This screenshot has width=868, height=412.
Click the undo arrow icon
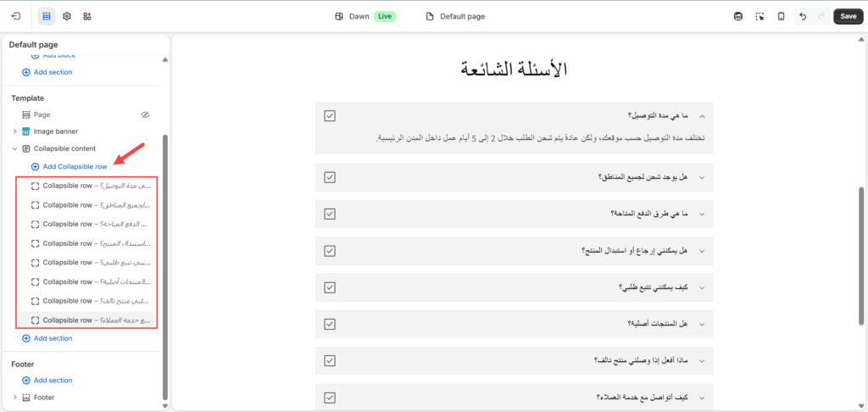(x=803, y=16)
